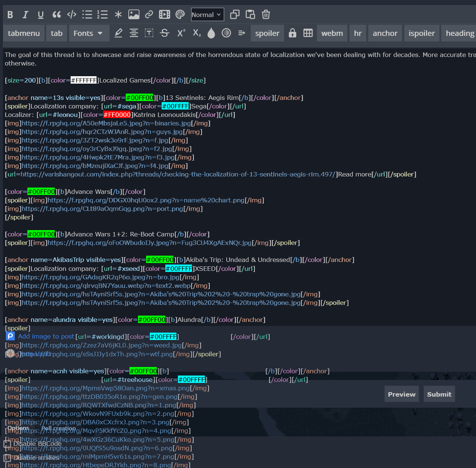Image resolution: width=476 pixels, height=468 pixels.
Task: Toggle the Disable BBCode checkbox
Action: click(x=7, y=444)
